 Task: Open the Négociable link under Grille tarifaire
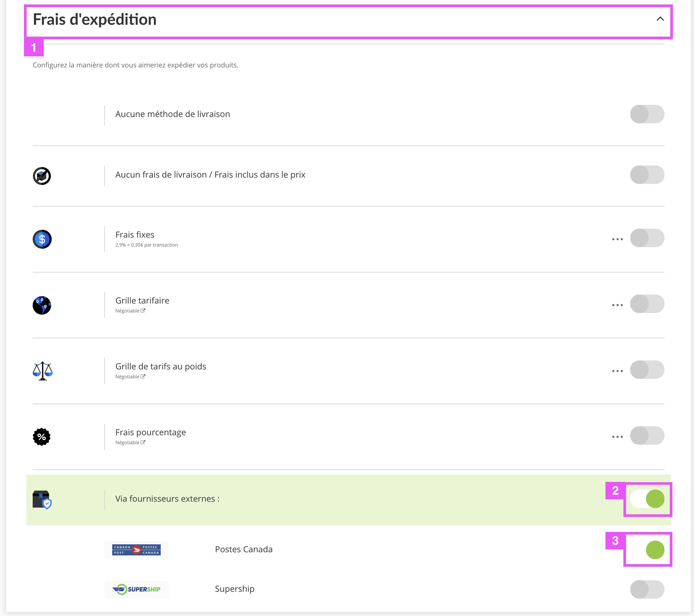(x=130, y=311)
